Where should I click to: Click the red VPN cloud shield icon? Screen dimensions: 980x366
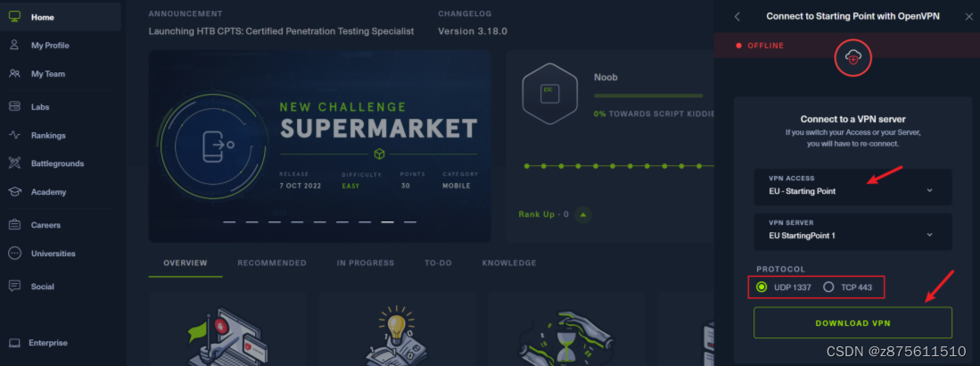point(853,57)
